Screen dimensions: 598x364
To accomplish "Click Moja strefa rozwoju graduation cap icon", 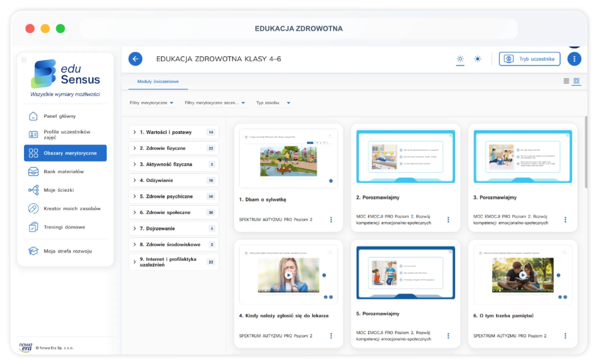I will click(x=33, y=251).
